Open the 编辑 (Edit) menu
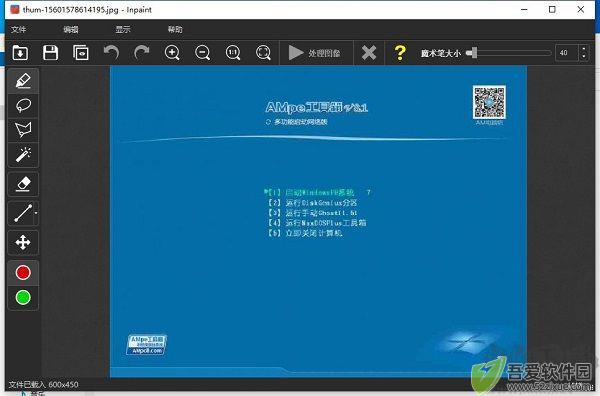 point(71,29)
